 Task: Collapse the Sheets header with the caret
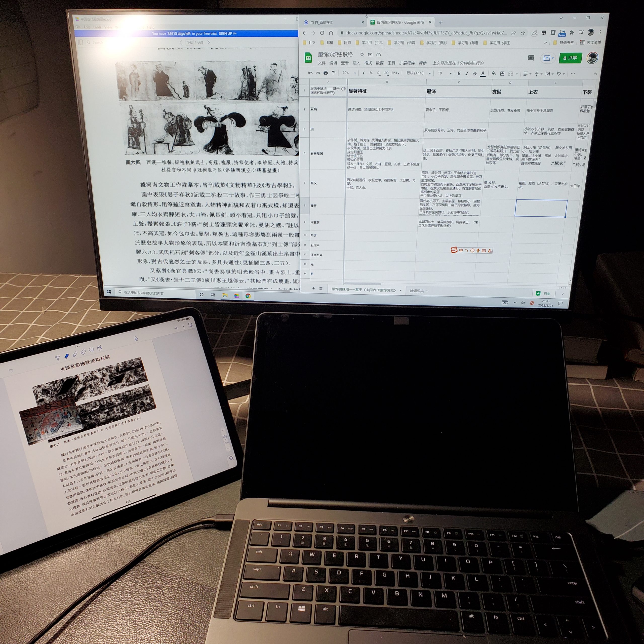tap(595, 74)
